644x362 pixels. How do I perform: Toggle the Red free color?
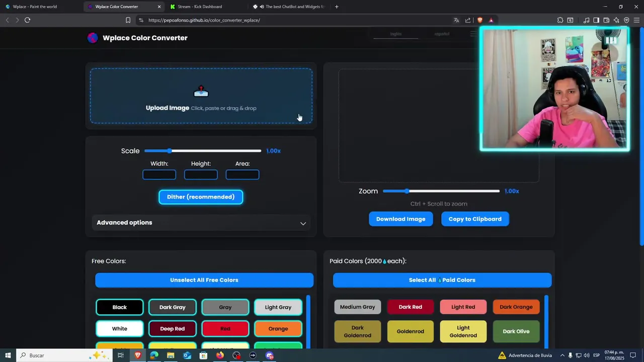coord(225,329)
